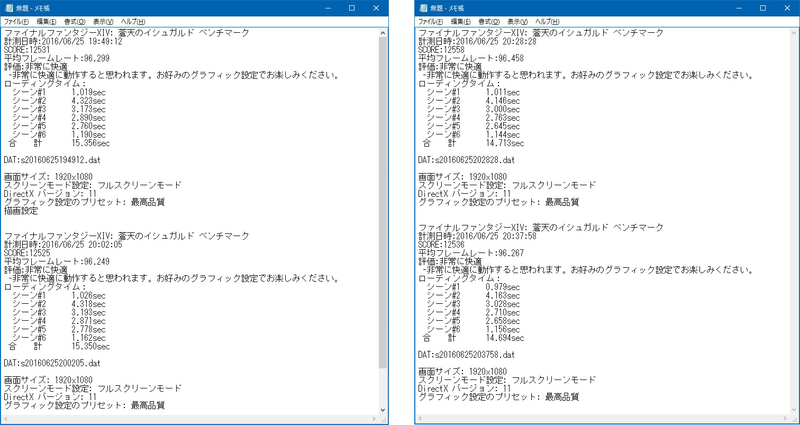Click average frame rate 96.249 line

(x=56, y=261)
